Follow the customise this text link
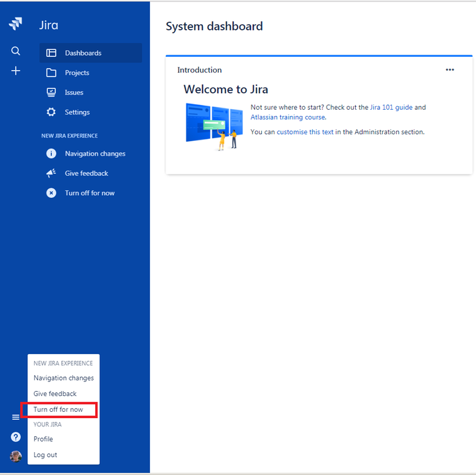Image resolution: width=476 pixels, height=475 pixels. (305, 132)
